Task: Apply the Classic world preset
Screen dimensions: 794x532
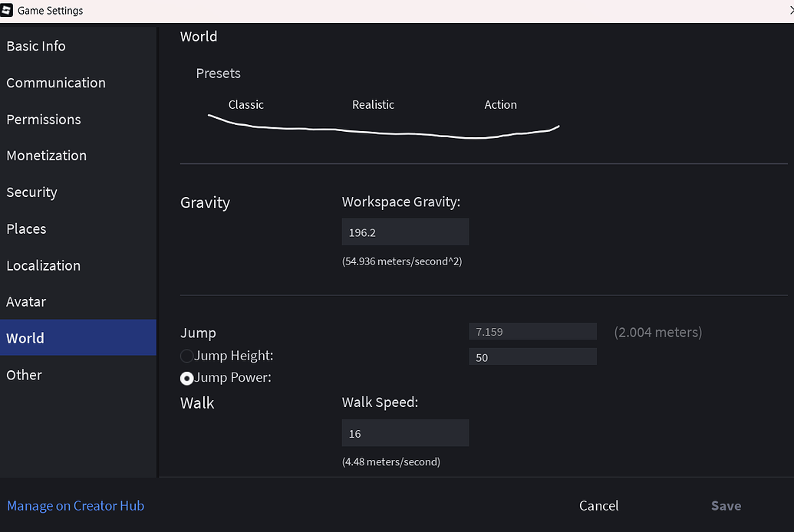Action: [246, 105]
